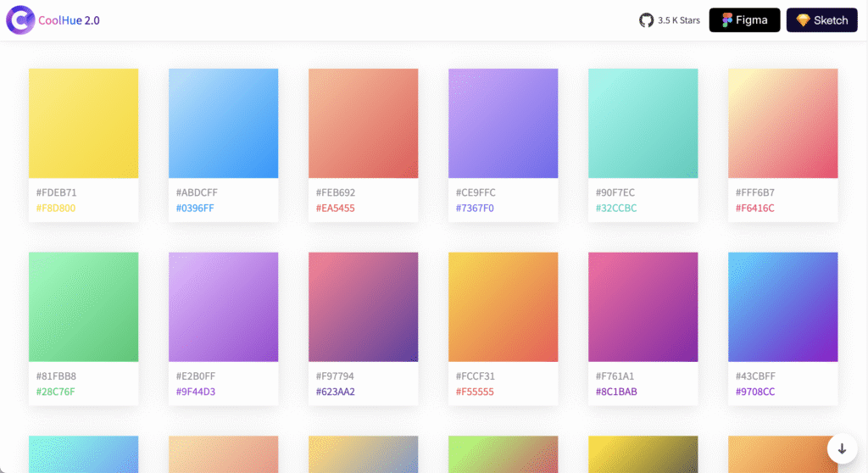868x473 pixels.
Task: Copy the hex code #ABDCFF
Action: (x=197, y=192)
